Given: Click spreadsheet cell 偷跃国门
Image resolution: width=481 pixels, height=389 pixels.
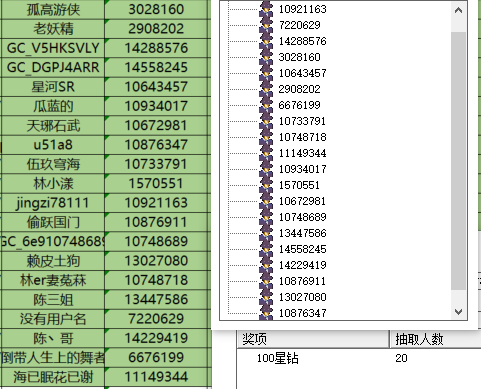Looking at the screenshot, I should 53,222.
